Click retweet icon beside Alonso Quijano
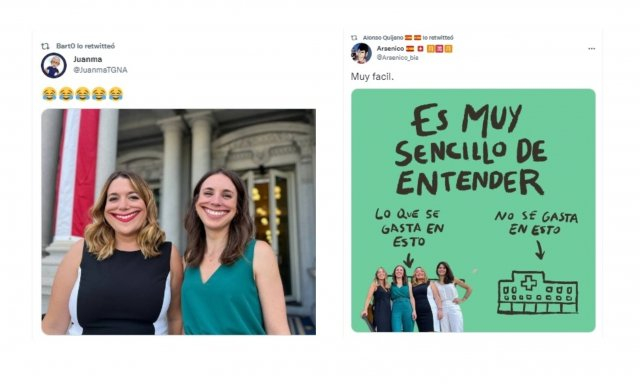Viewport: 640px width, 384px height. (x=354, y=38)
